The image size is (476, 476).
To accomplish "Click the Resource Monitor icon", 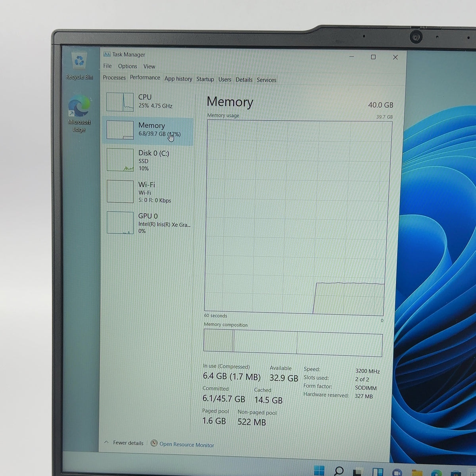I will pyautogui.click(x=154, y=443).
